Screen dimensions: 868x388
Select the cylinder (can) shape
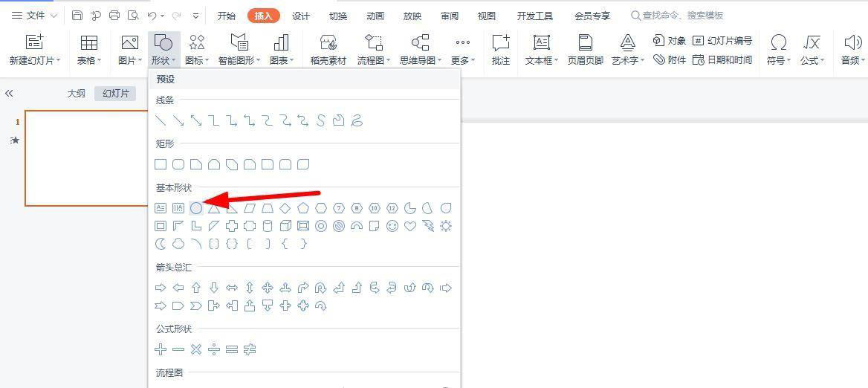268,226
